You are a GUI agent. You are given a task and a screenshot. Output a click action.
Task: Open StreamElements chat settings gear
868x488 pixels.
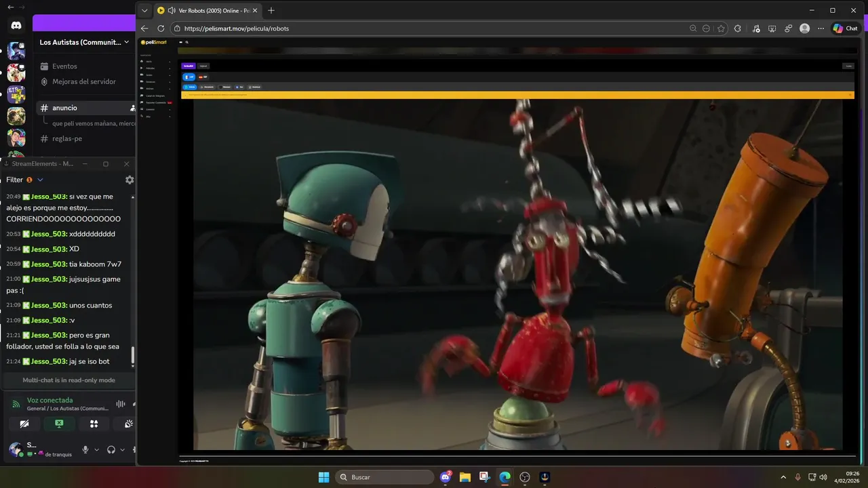[x=130, y=180]
